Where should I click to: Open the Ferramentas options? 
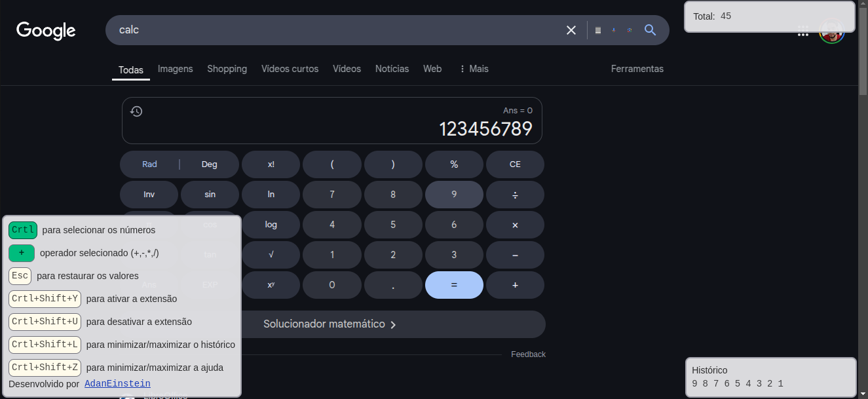637,69
